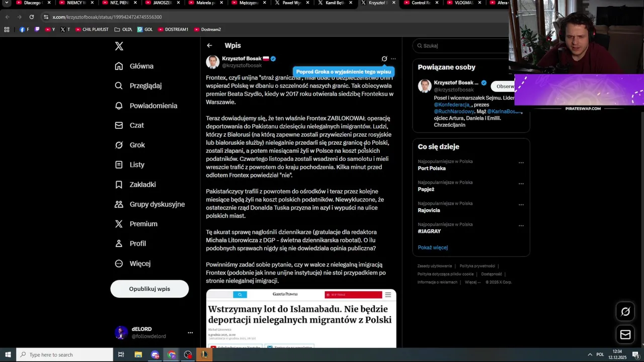Open @Konfederacja_ mention link
Screen dimensions: 644x362
coord(452,105)
